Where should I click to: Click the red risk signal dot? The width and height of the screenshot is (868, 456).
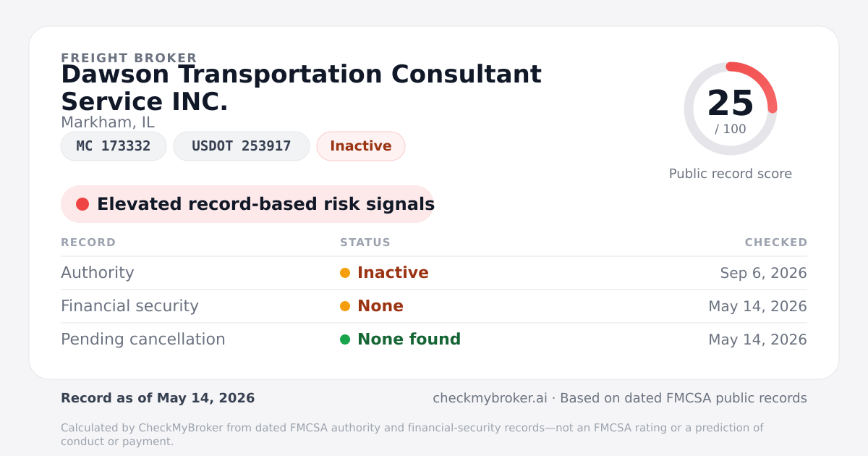click(x=82, y=204)
